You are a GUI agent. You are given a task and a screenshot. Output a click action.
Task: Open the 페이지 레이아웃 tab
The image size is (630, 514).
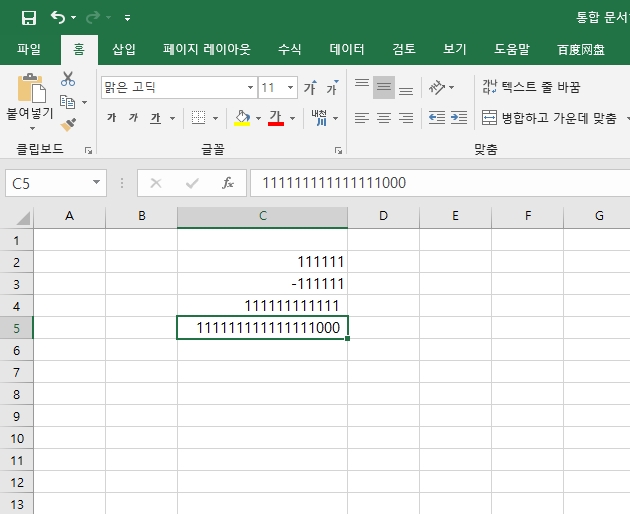[x=207, y=49]
